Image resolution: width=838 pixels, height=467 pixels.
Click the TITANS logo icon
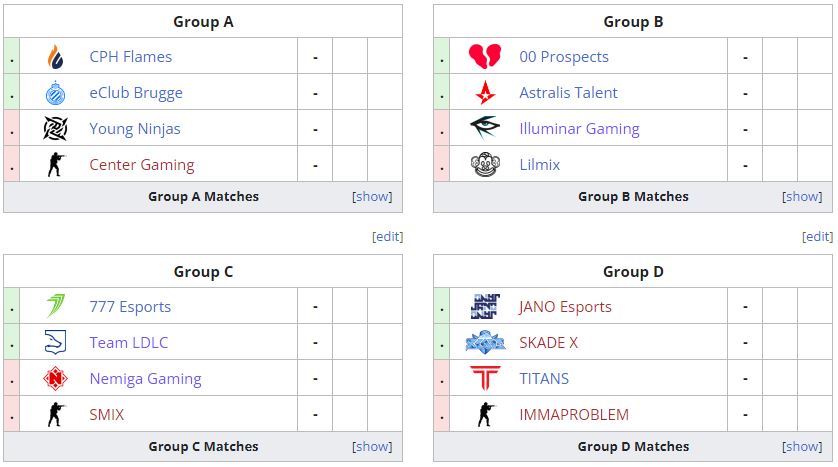[485, 379]
